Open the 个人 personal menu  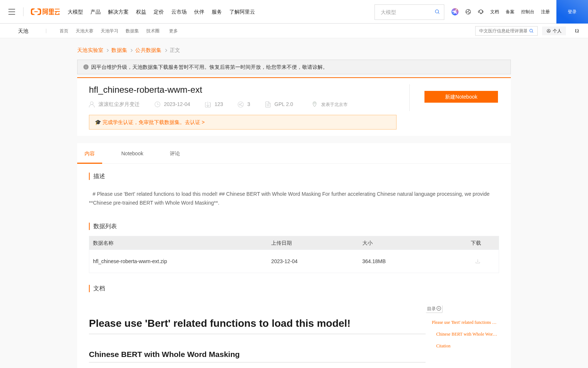pos(554,31)
